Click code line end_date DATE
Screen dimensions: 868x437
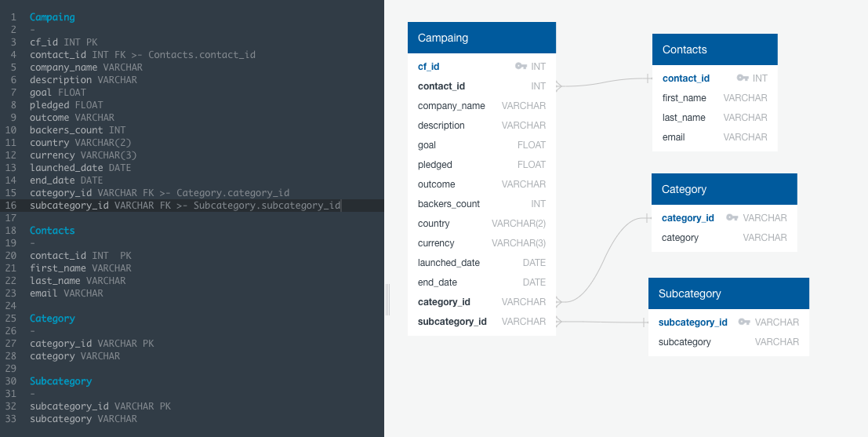(x=67, y=180)
